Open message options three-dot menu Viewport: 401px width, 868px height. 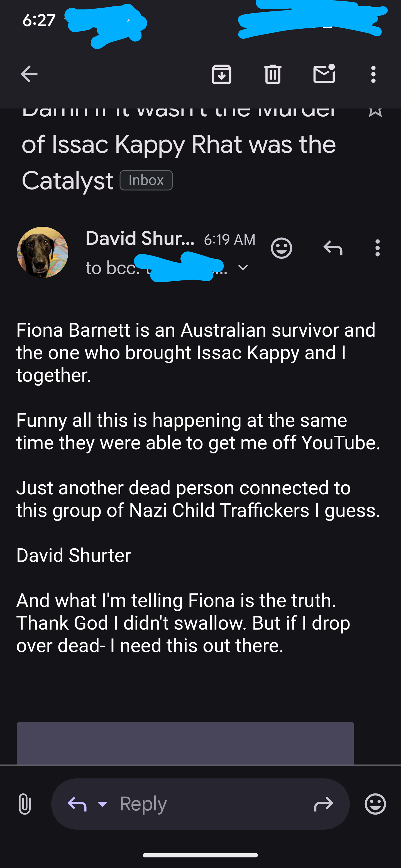point(377,248)
